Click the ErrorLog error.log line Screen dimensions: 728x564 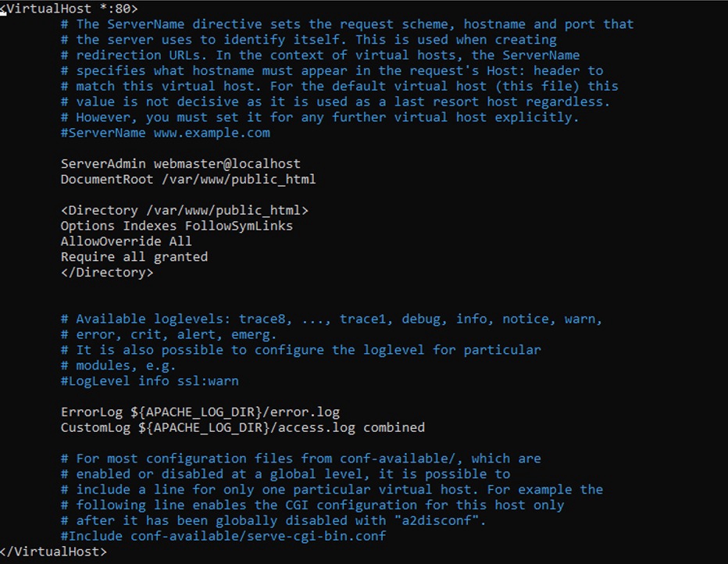point(200,412)
